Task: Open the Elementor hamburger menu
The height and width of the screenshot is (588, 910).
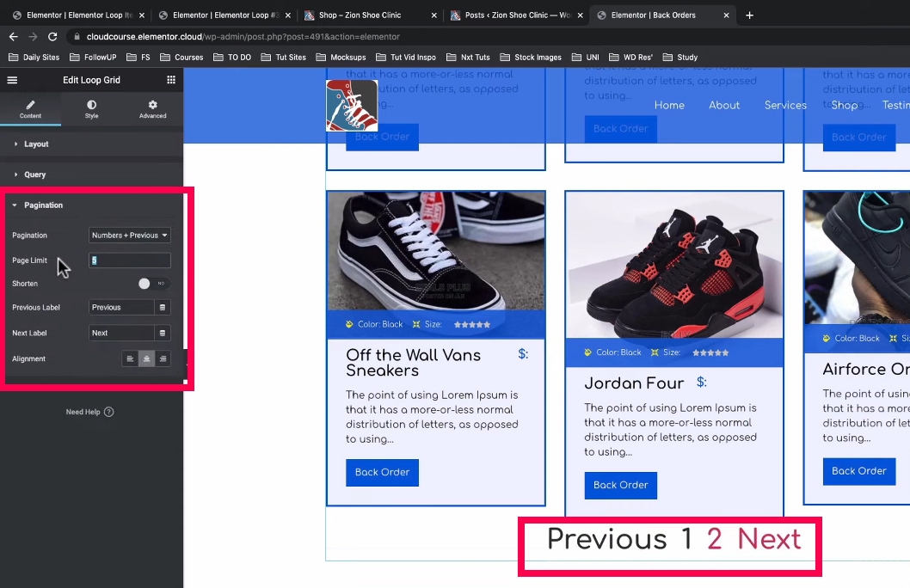Action: (12, 80)
